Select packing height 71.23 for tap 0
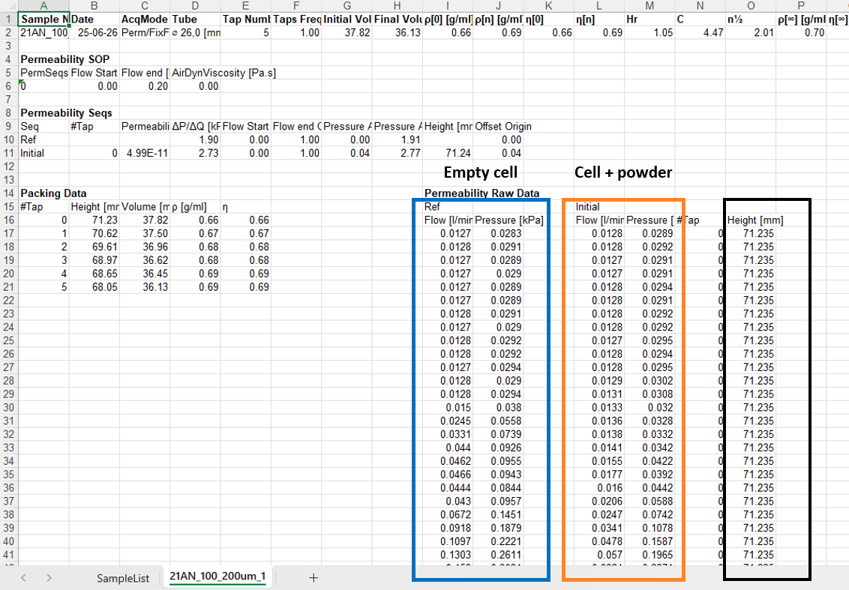This screenshot has width=849, height=590. [94, 220]
